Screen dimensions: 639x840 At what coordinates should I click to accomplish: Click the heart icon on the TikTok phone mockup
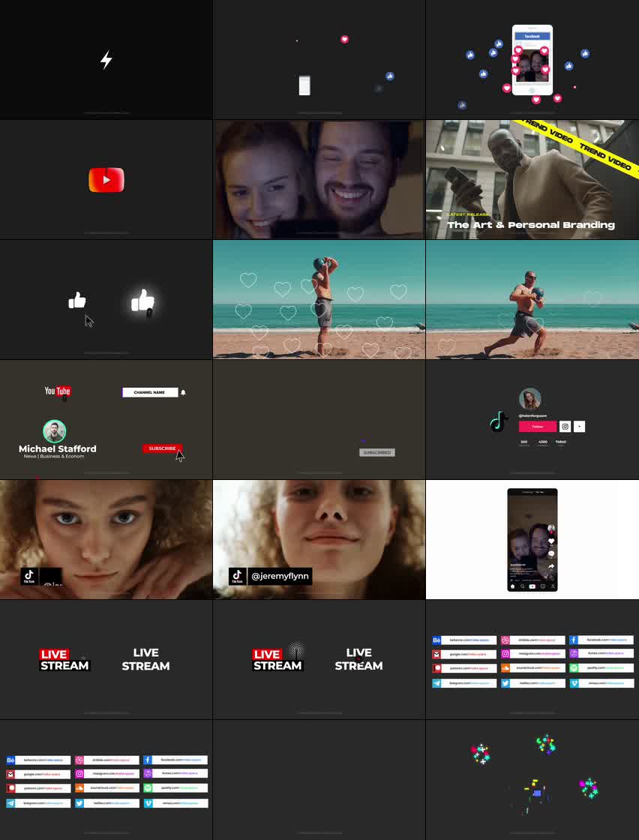pyautogui.click(x=550, y=541)
